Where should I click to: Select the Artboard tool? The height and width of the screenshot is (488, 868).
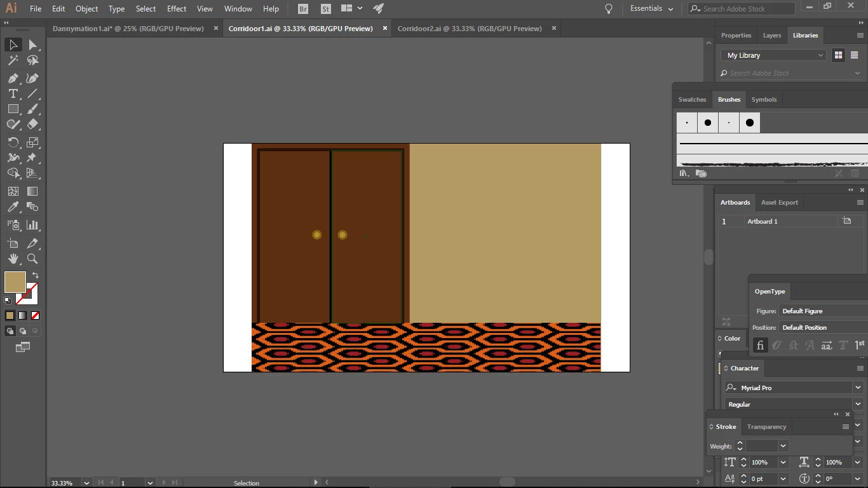pyautogui.click(x=13, y=243)
